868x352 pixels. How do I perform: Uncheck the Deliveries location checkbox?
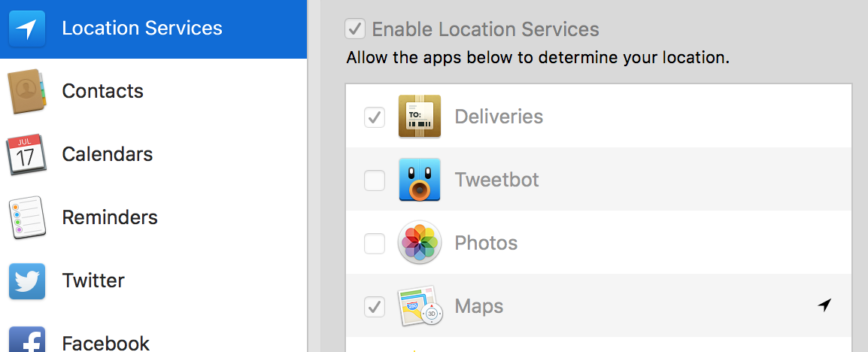[375, 117]
